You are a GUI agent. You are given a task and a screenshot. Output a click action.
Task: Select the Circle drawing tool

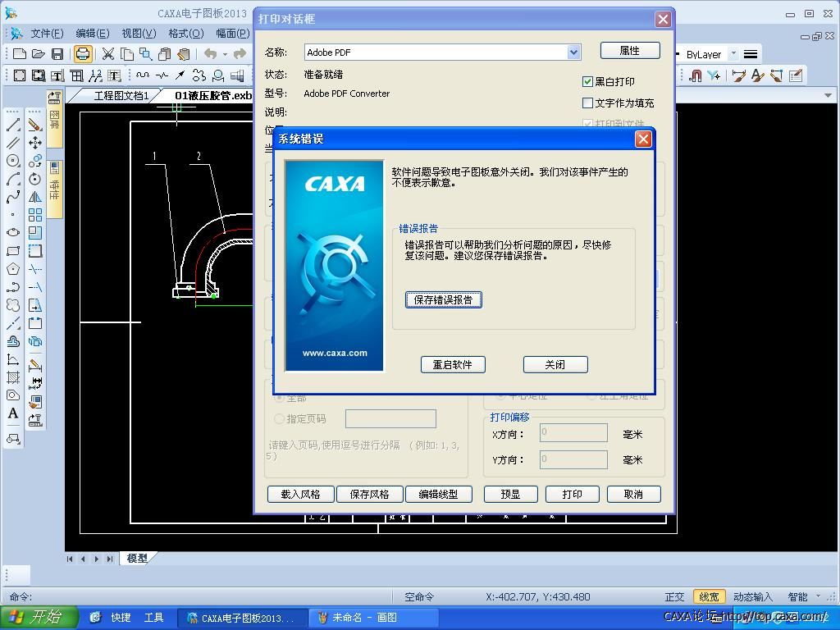tap(13, 160)
